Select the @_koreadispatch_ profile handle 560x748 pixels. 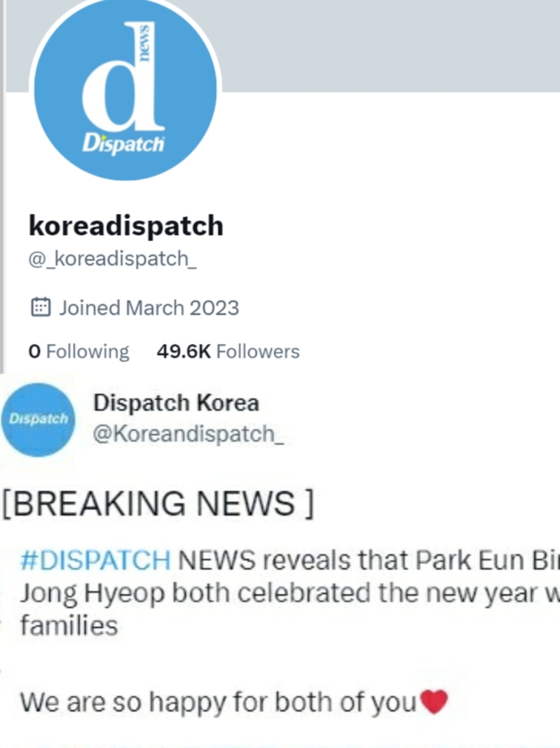pyautogui.click(x=113, y=259)
